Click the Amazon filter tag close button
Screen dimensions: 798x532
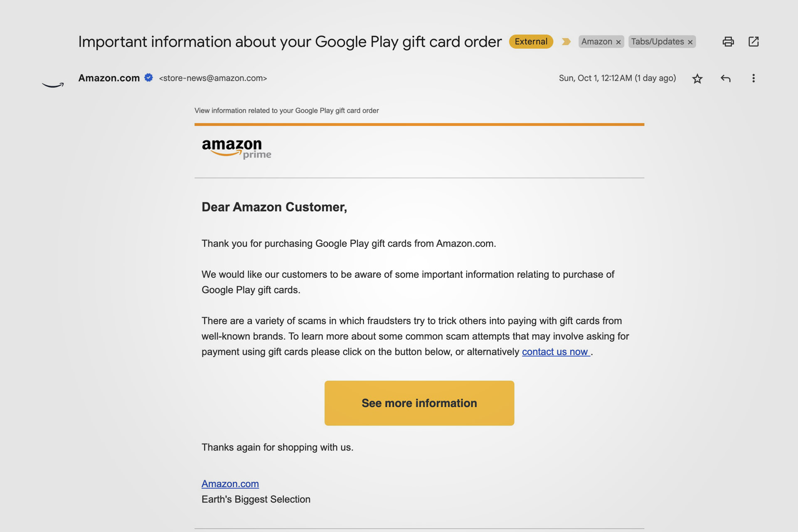point(619,41)
